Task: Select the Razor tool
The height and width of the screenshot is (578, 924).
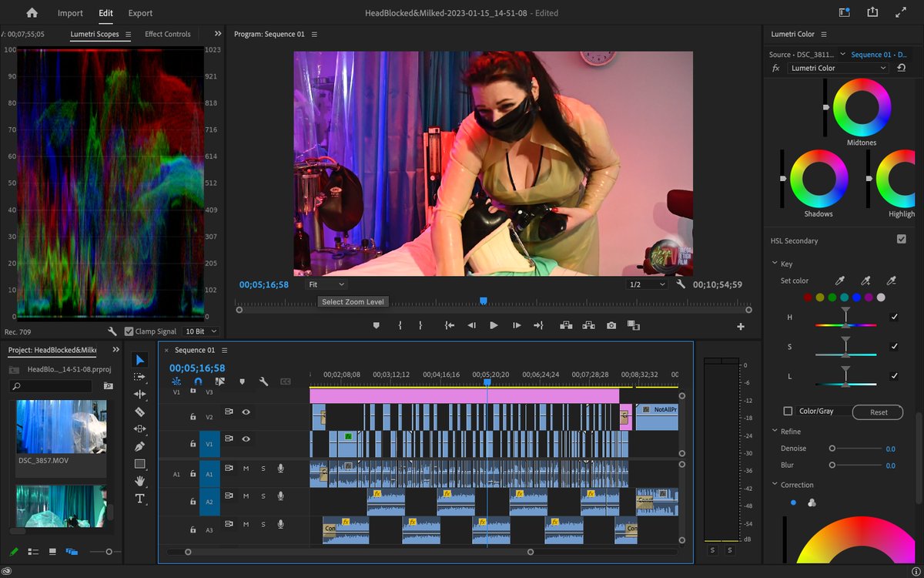Action: (139, 412)
